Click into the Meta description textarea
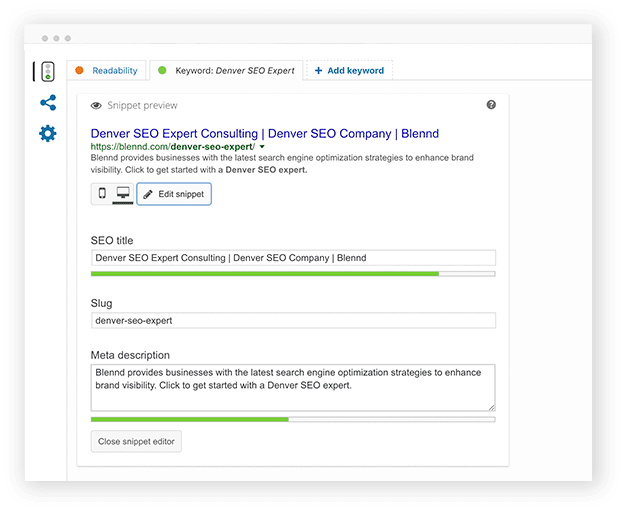625x512 pixels. tap(293, 388)
